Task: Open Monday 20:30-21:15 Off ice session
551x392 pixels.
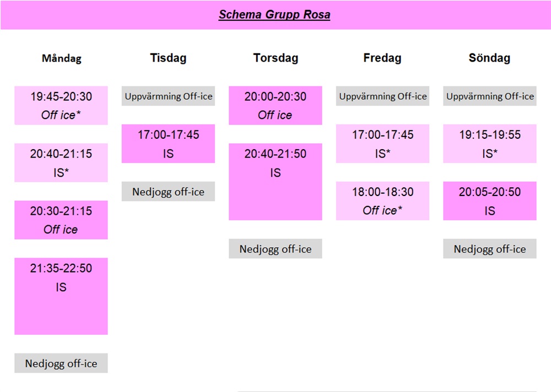Action: (x=61, y=220)
